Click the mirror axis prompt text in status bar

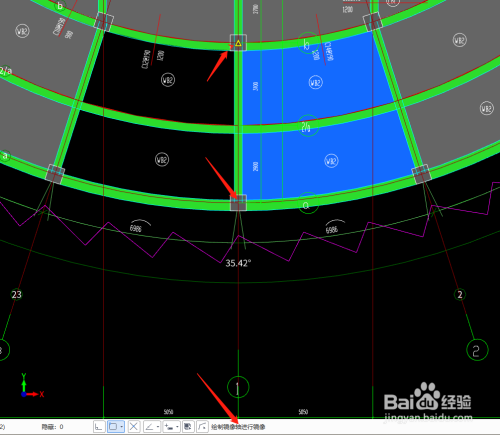pyautogui.click(x=238, y=427)
